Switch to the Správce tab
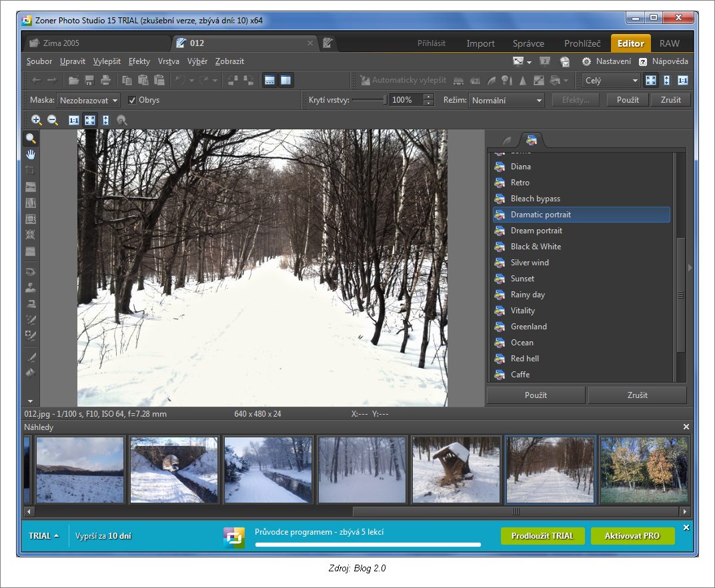This screenshot has height=588, width=715. pyautogui.click(x=528, y=43)
